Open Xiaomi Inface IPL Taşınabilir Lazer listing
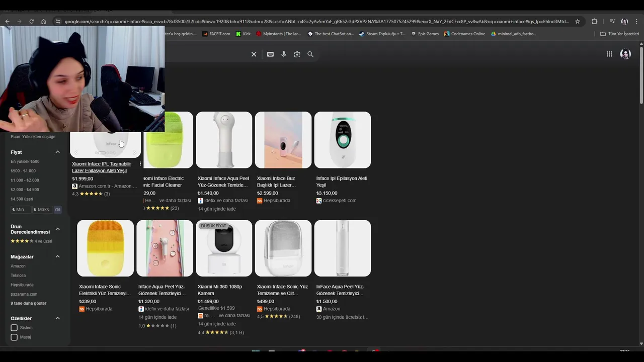 [x=102, y=167]
